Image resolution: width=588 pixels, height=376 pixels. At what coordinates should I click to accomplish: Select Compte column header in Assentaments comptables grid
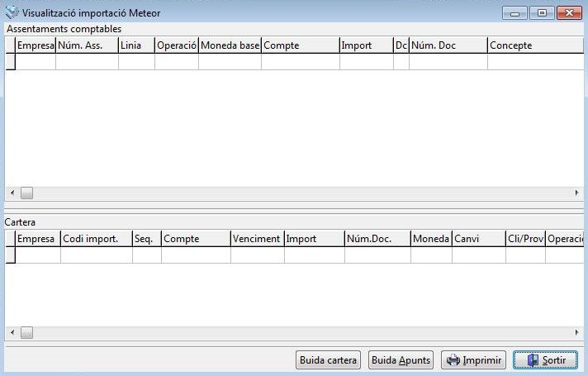[x=301, y=45]
